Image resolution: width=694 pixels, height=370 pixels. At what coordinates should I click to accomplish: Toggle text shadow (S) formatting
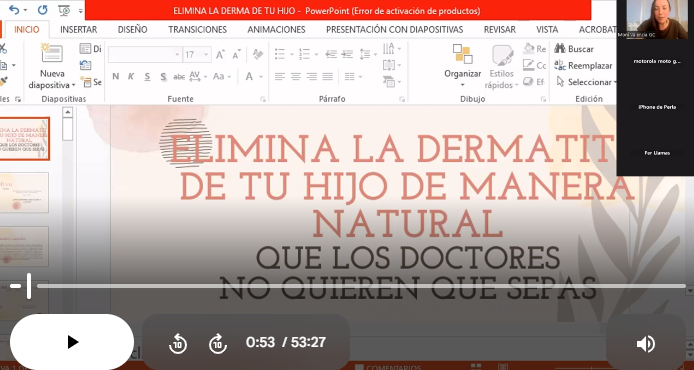[163, 77]
